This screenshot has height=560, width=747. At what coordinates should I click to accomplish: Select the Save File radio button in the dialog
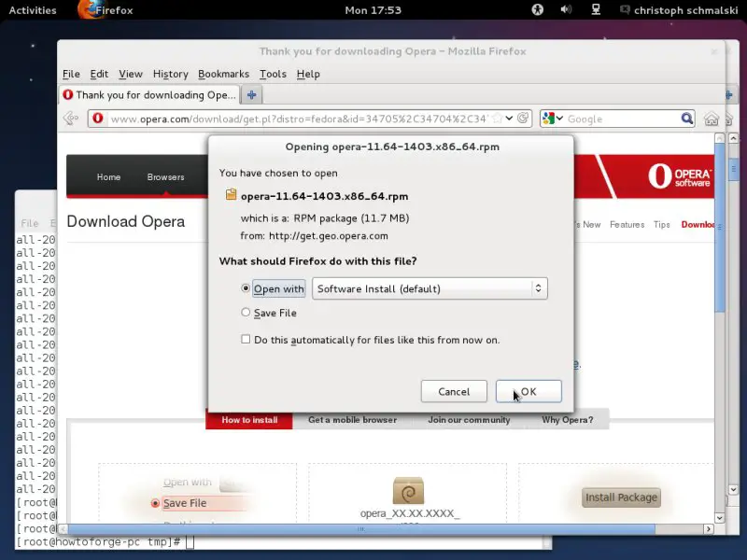[246, 313]
